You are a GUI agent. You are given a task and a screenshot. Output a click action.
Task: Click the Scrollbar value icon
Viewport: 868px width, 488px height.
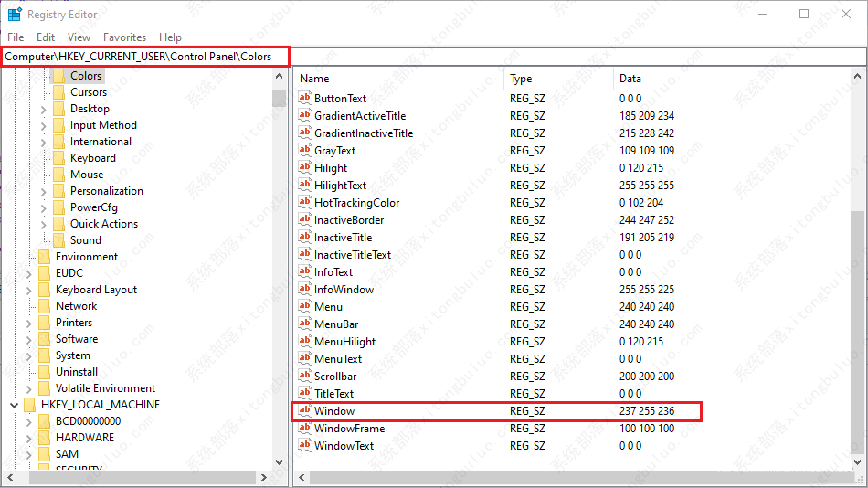[304, 376]
